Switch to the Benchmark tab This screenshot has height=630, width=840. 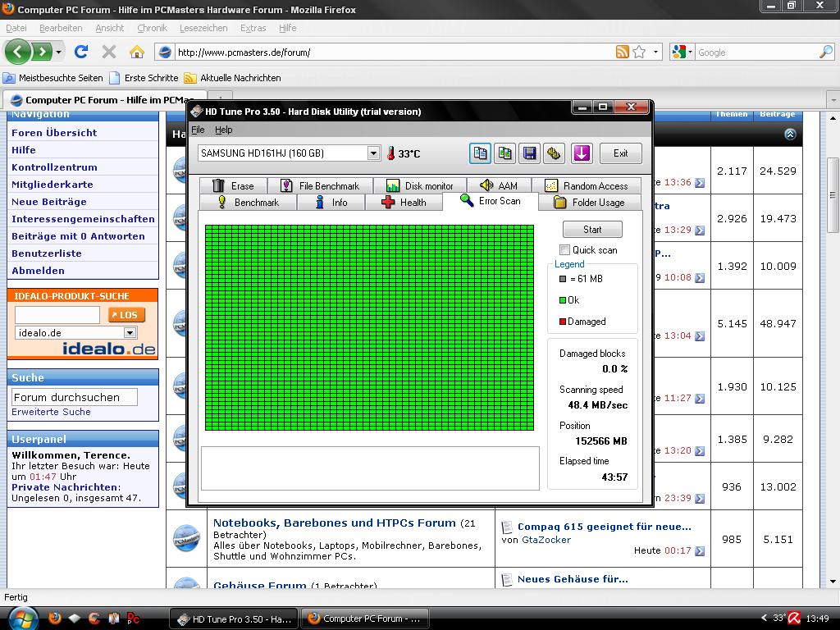248,203
